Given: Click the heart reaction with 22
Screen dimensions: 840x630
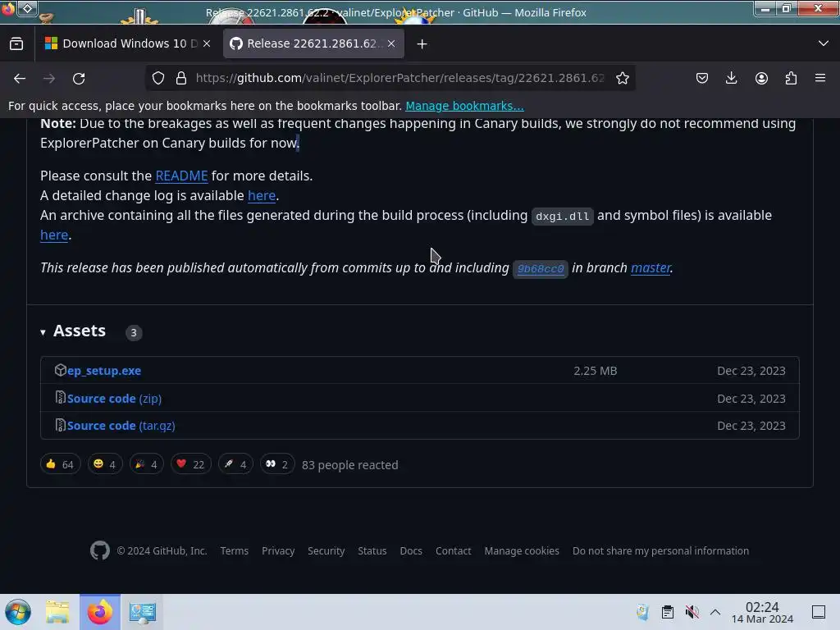Looking at the screenshot, I should 190,464.
